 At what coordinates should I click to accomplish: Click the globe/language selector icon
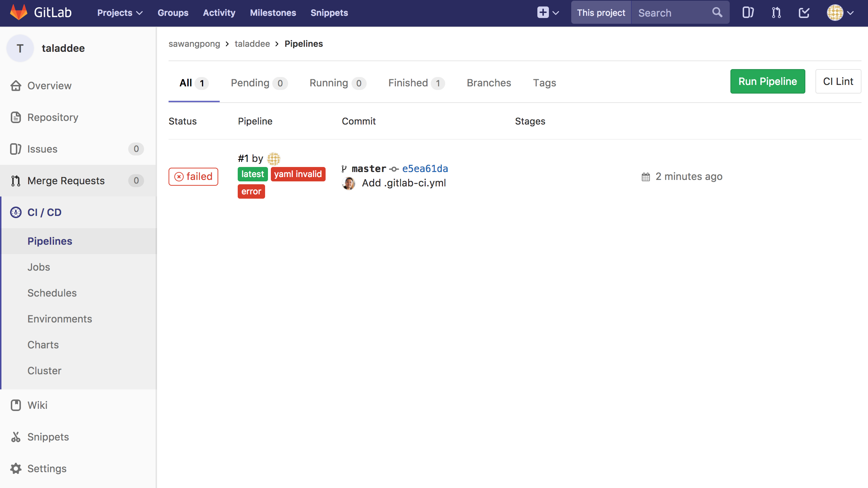[x=835, y=13]
